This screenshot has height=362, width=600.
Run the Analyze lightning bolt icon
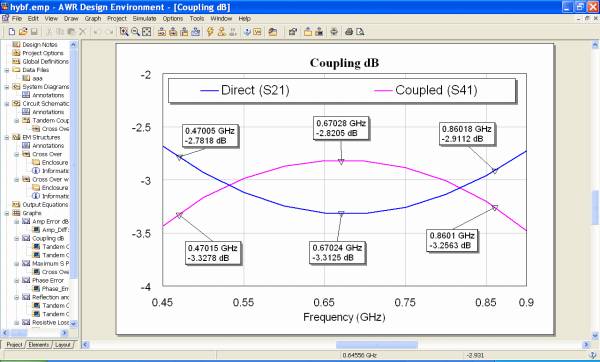(x=210, y=32)
